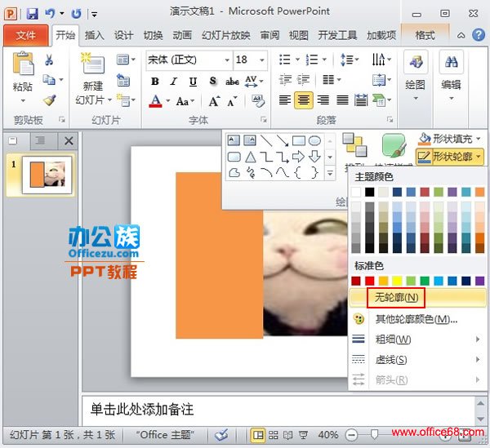This screenshot has height=448, width=490.
Task: Switch to Design (设计) tab
Action: pos(124,35)
